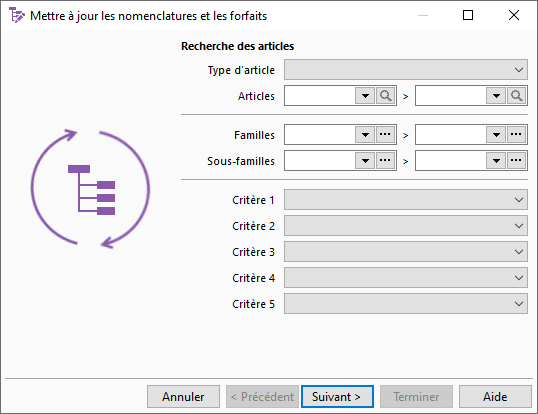
Task: Click the Suivant button
Action: point(337,397)
